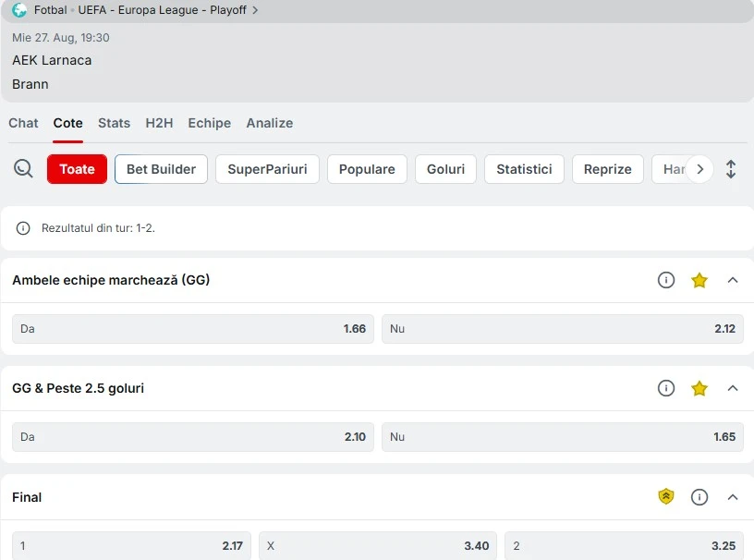Collapse the Ambele echipe marchează (GG) section

[x=733, y=280]
